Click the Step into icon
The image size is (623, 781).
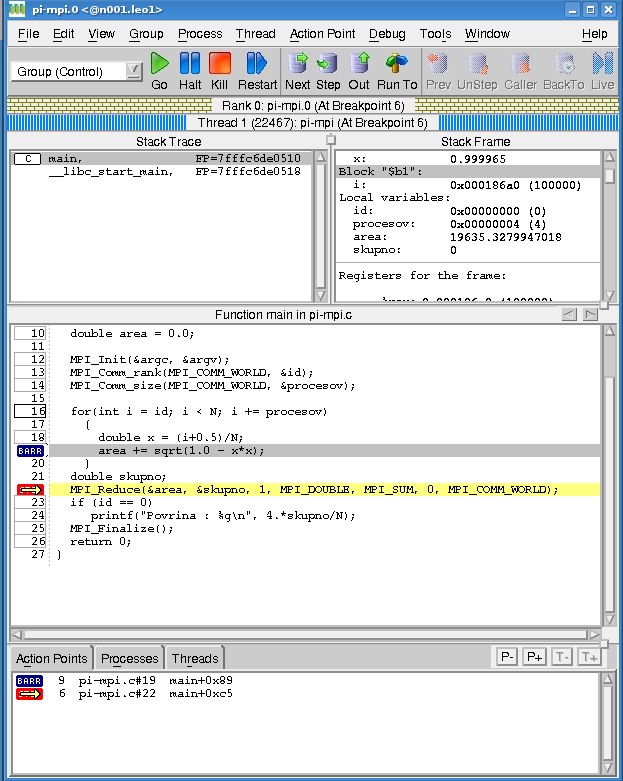(x=328, y=64)
